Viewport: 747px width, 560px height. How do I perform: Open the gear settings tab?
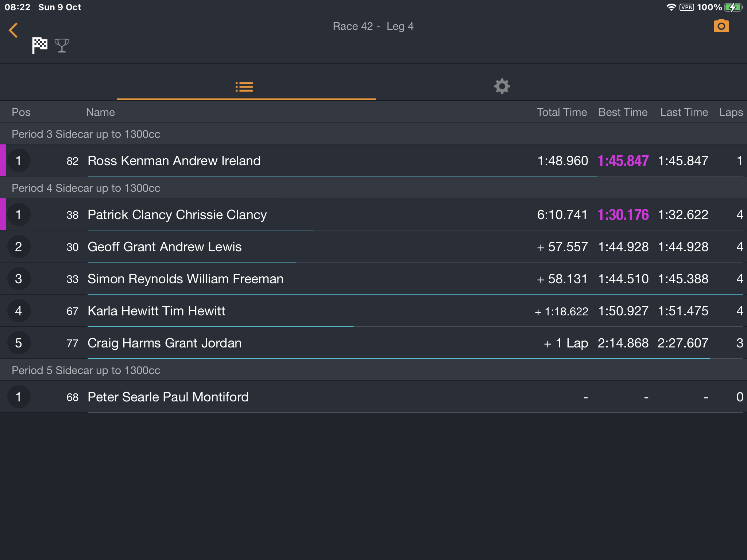click(502, 87)
